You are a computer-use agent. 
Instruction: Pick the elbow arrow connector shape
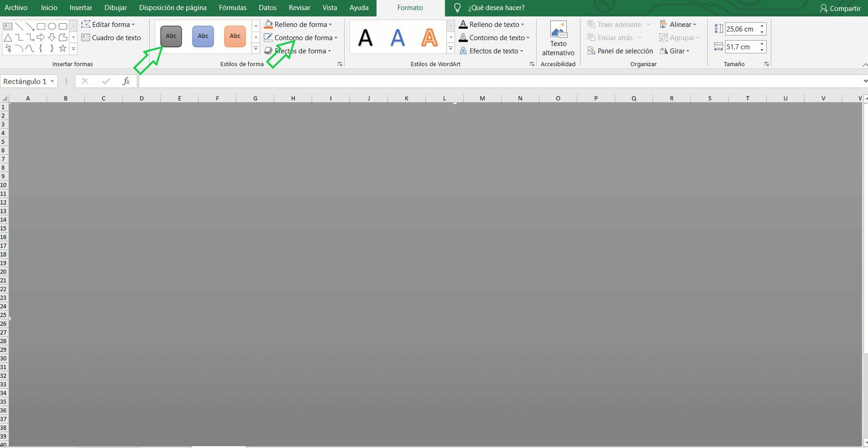pos(30,37)
